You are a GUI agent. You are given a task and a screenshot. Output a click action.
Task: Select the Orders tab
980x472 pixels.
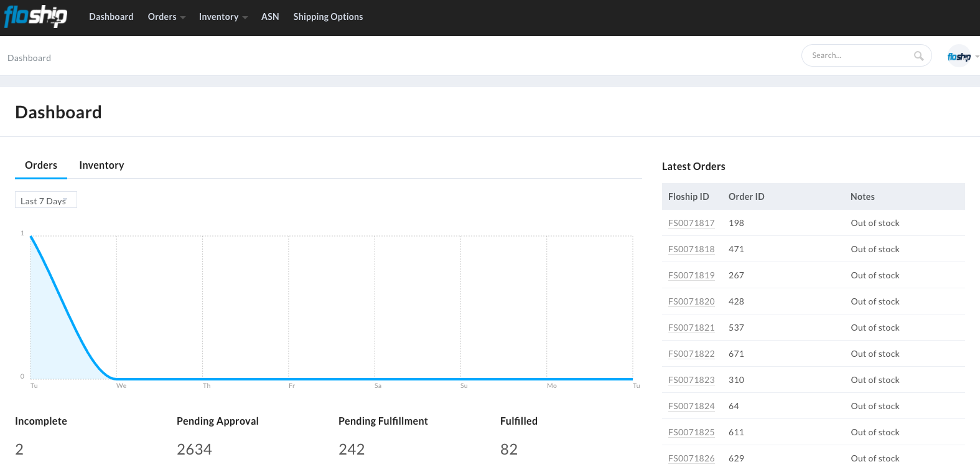click(x=41, y=165)
